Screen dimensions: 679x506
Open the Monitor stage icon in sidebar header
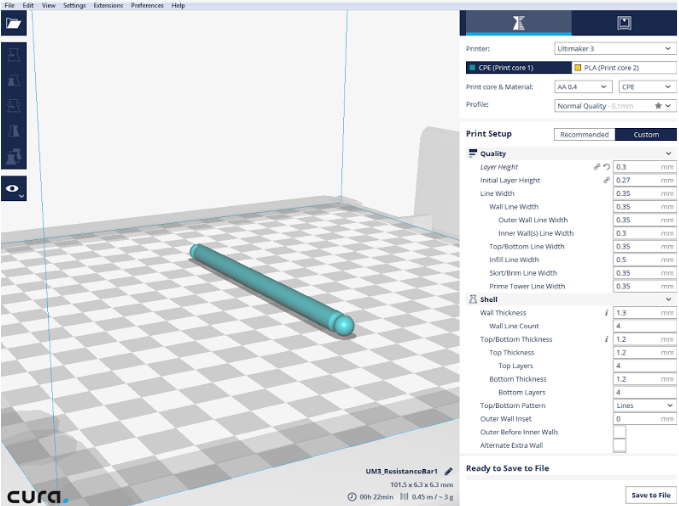[624, 23]
